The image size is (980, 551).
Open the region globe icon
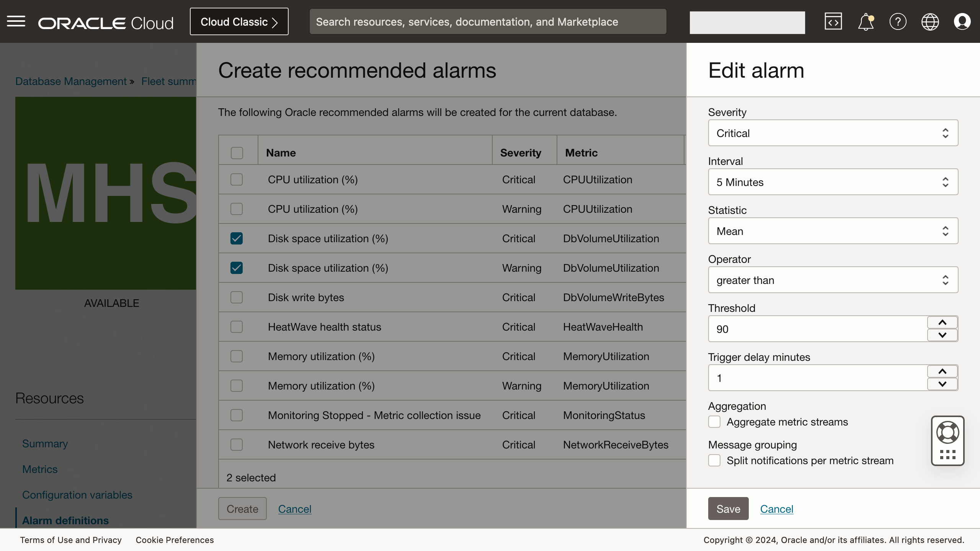click(930, 21)
